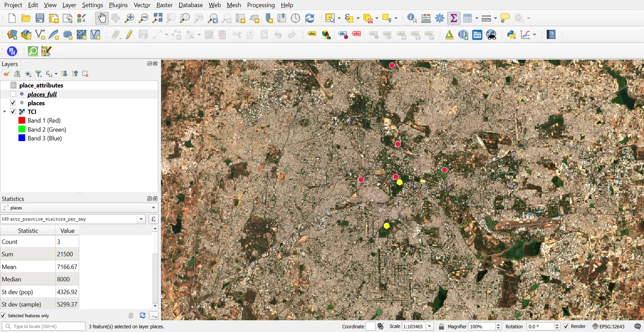
Task: Toggle visibility of the places layer
Action: pos(13,103)
